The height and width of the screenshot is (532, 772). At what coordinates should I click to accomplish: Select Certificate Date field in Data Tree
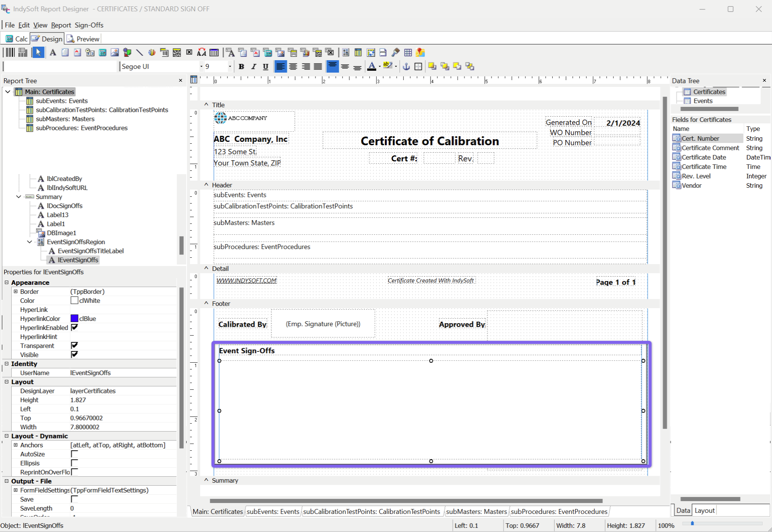pos(704,157)
